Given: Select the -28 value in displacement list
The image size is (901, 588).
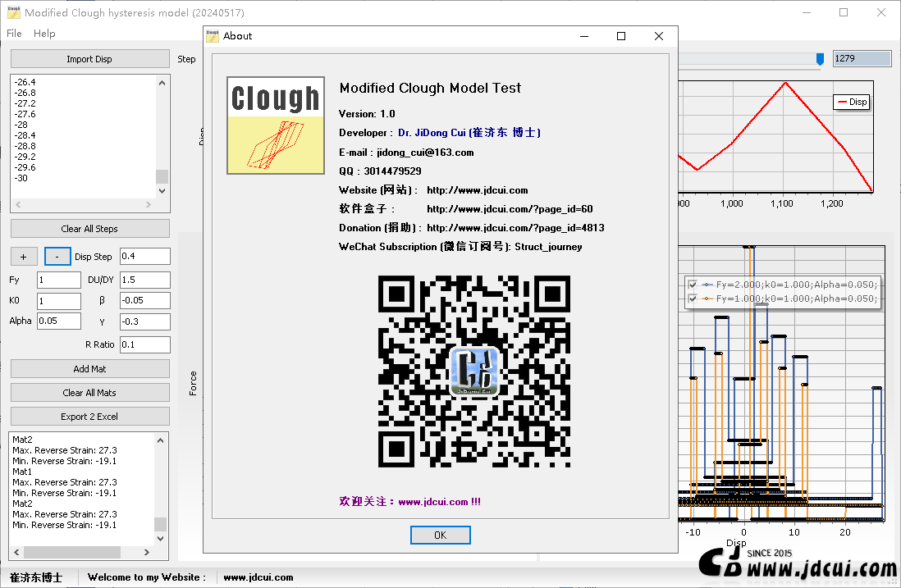Looking at the screenshot, I should [x=21, y=125].
